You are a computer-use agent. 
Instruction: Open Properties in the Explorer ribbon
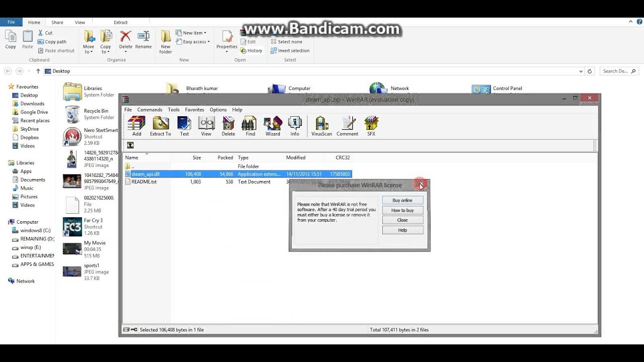227,40
